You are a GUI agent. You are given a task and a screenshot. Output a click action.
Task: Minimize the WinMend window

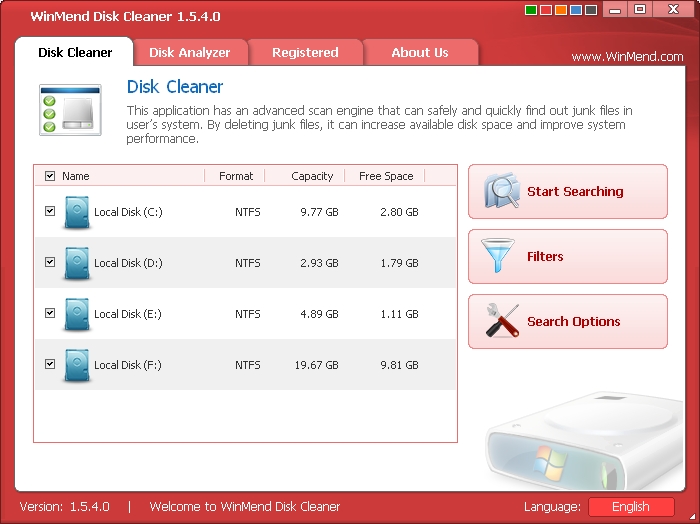(615, 9)
